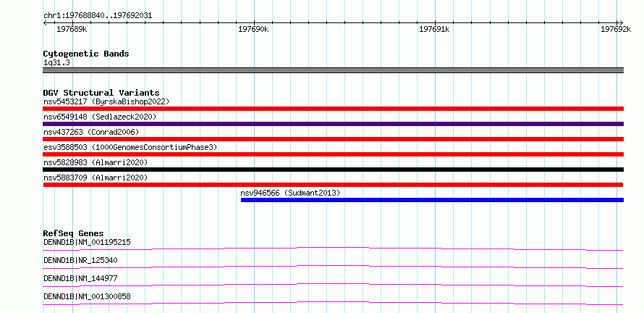
Task: Open the nsv437263 (Conrad2006) variant label
Action: (x=91, y=132)
